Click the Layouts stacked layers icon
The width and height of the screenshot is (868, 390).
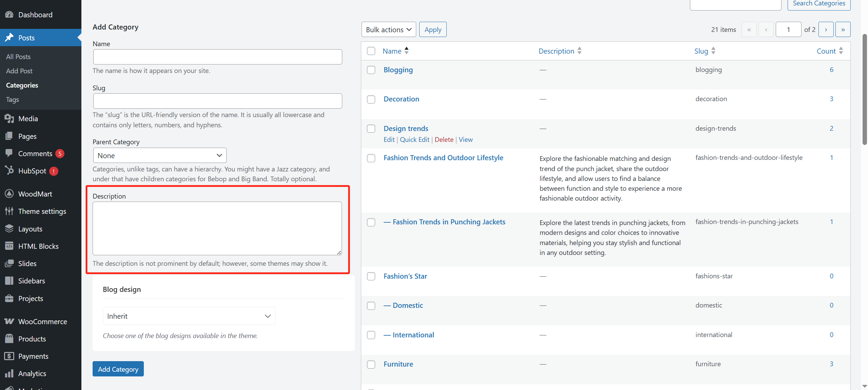tap(9, 228)
